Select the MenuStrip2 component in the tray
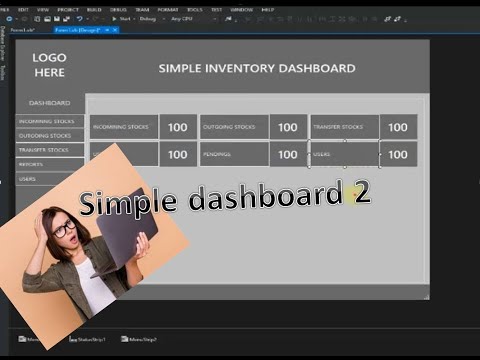Screen dimensions: 480x360 [139, 339]
